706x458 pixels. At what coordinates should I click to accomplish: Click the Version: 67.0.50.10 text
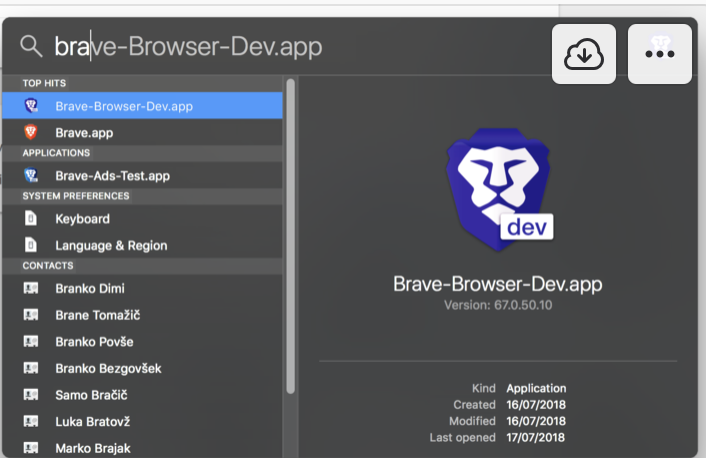(x=498, y=305)
